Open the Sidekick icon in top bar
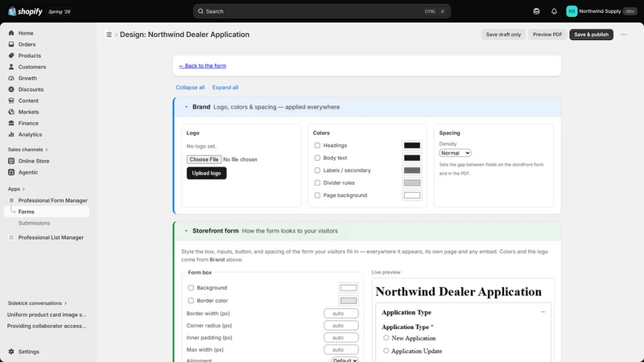Viewport: 644px width, 362px height. click(x=536, y=11)
